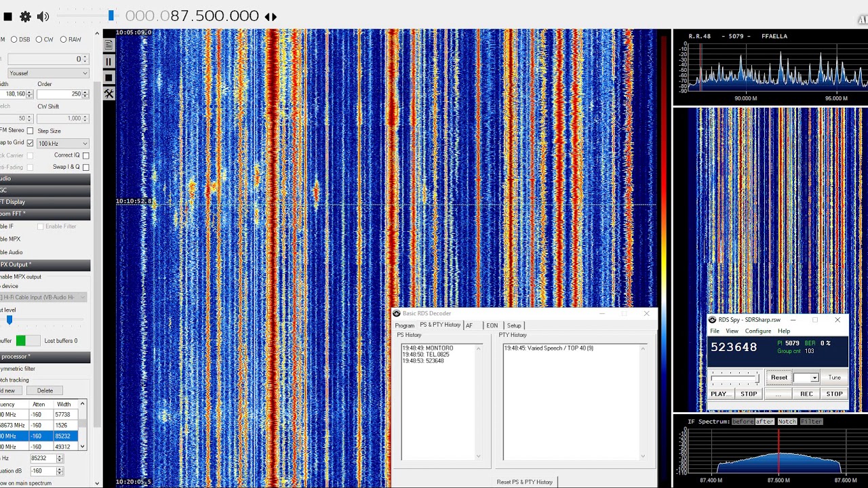Click the Basic RDS Decoder window eye icon
868x488 pixels.
click(397, 313)
